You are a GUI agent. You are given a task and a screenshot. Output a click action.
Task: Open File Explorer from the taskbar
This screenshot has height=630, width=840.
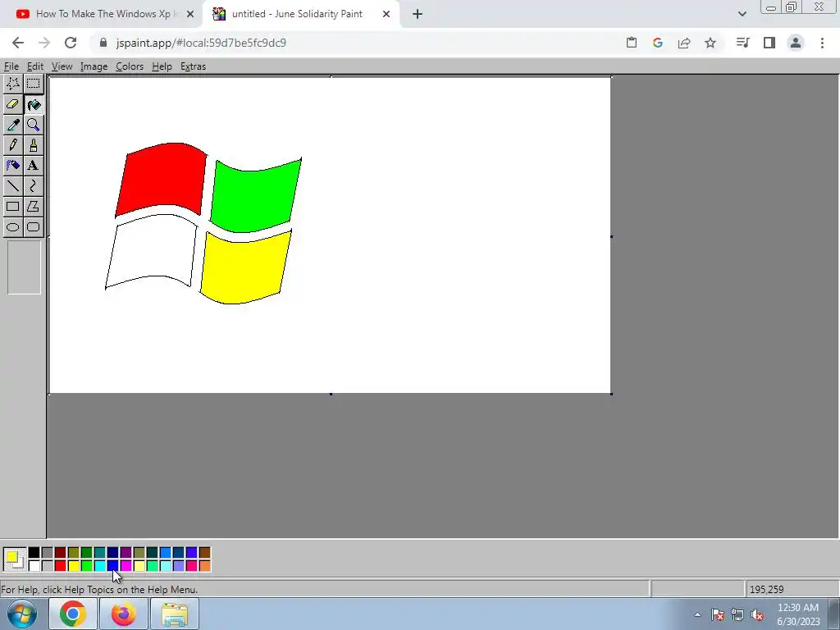pos(175,614)
